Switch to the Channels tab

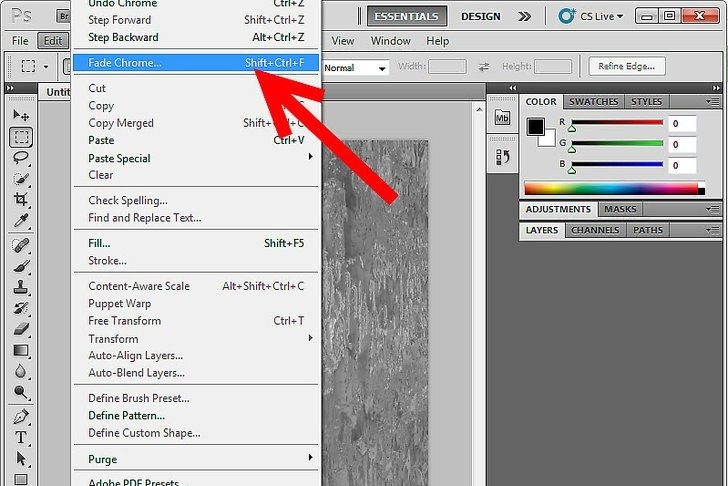594,230
